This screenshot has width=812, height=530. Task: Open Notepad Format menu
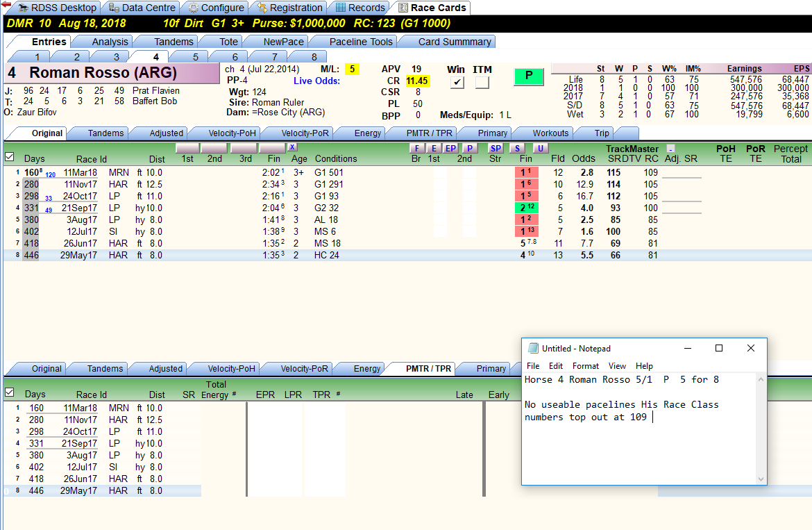pos(585,366)
